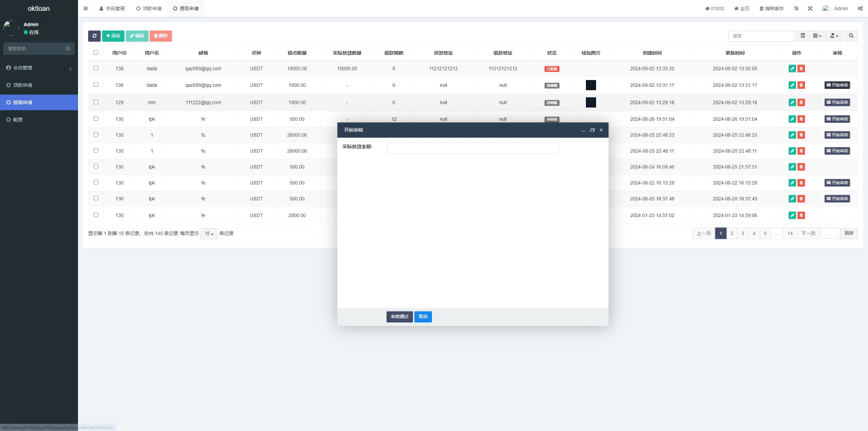The height and width of the screenshot is (431, 868).
Task: Toggle the sidebar with the hamburger icon
Action: [85, 9]
